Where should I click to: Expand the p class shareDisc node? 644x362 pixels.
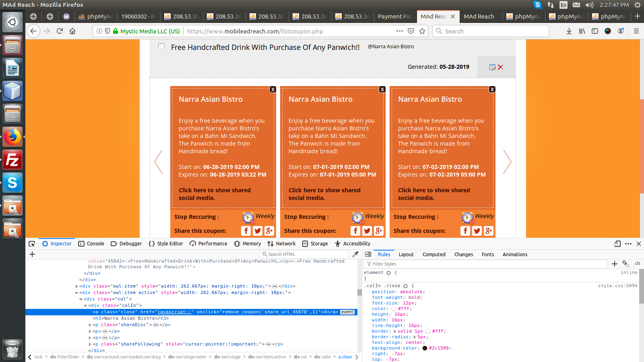click(90, 325)
